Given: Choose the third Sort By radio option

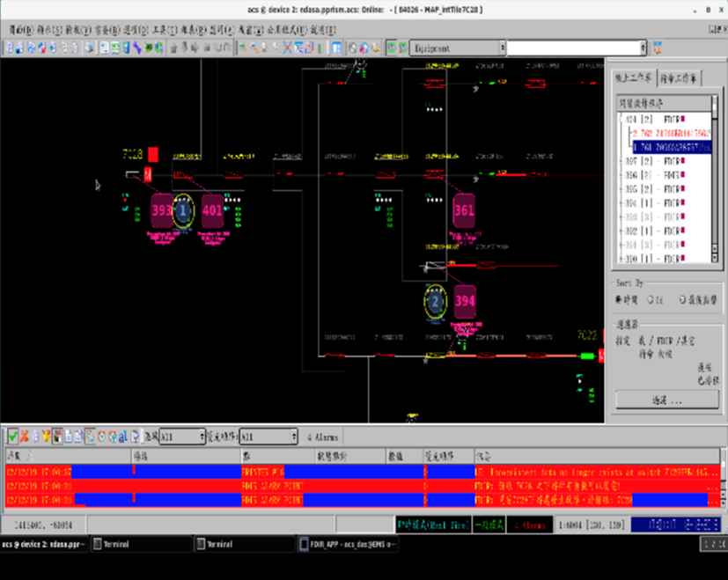Looking at the screenshot, I should [x=683, y=299].
